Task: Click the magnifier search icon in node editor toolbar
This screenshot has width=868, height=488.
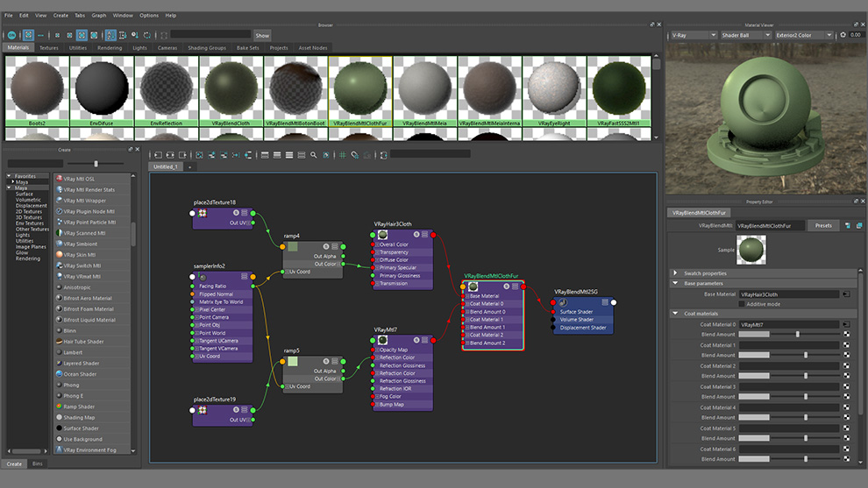Action: 315,155
